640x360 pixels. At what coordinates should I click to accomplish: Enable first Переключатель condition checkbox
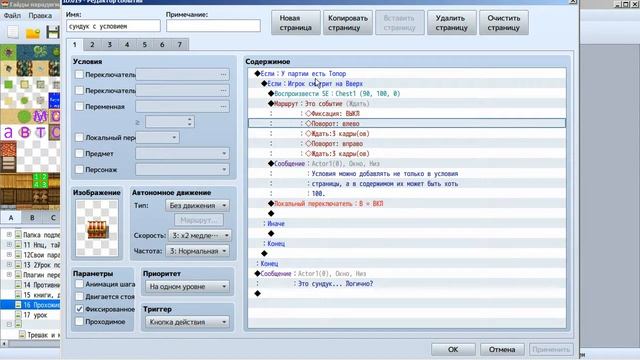79,74
